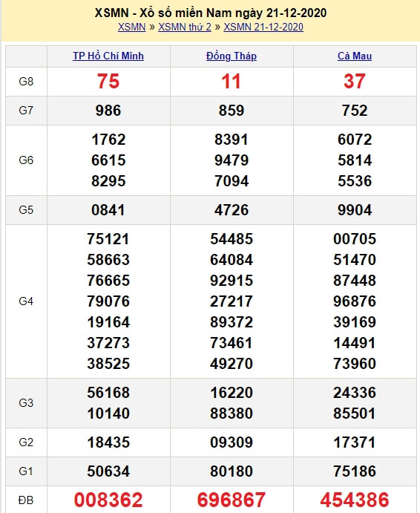Viewport: 420px width, 513px height.
Task: Click the page title XSMN heading
Action: (211, 13)
